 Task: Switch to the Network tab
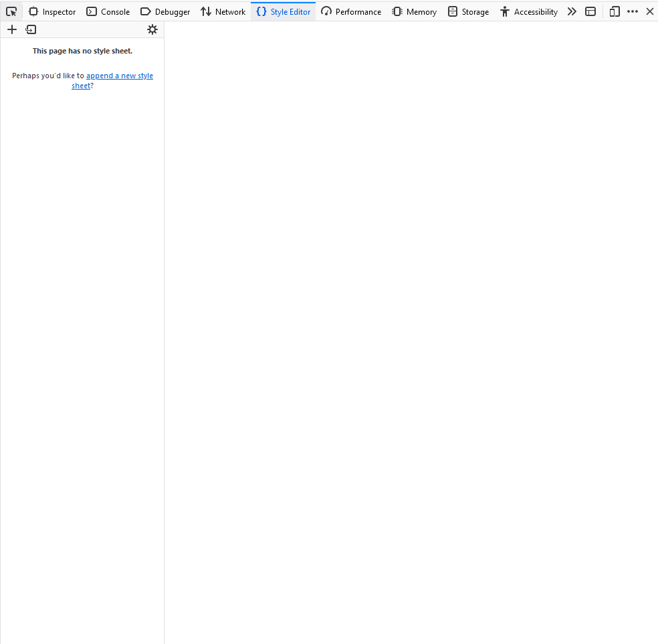click(223, 12)
